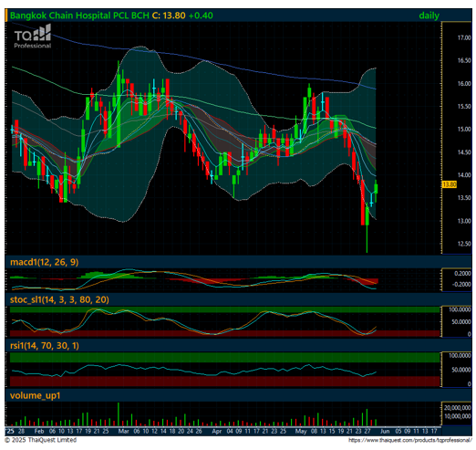Click the Bangkok Chain Hospital PCL BCH title
476x450 pixels.
[79, 16]
